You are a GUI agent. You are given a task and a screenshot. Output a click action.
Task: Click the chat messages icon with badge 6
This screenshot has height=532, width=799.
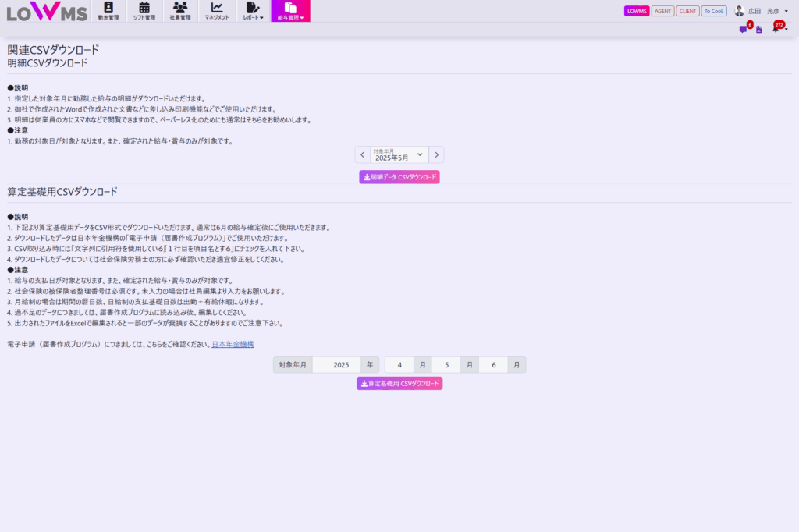743,30
